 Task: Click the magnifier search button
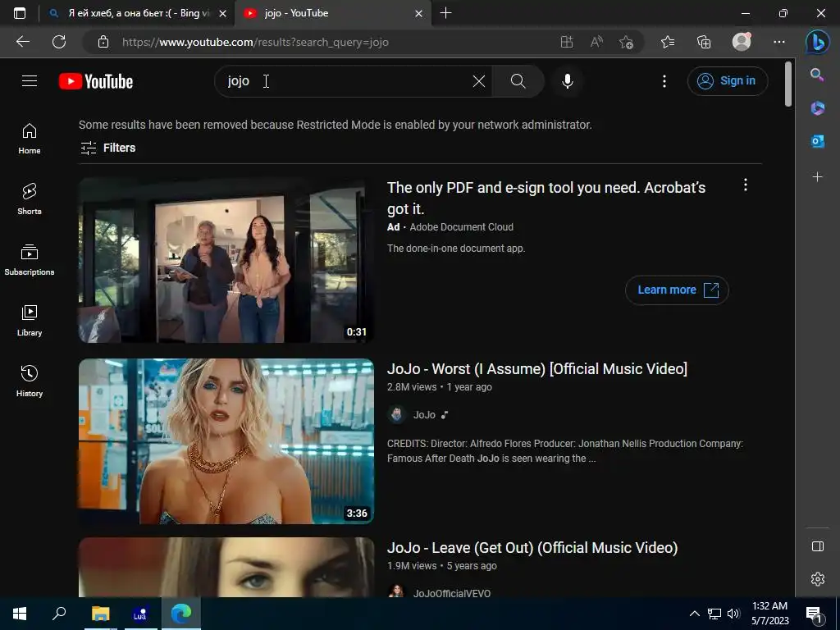[518, 81]
